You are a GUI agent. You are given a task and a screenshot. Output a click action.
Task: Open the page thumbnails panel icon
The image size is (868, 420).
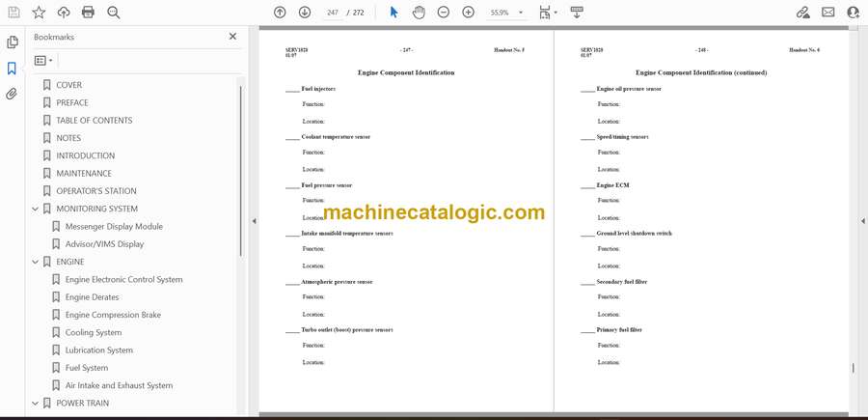click(x=12, y=42)
